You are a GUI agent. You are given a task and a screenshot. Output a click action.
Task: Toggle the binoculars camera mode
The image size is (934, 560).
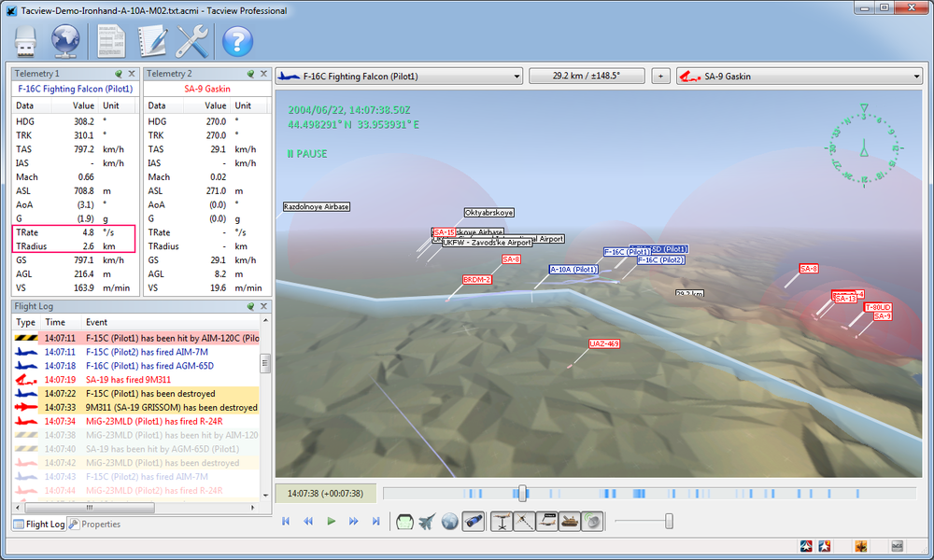coord(474,522)
